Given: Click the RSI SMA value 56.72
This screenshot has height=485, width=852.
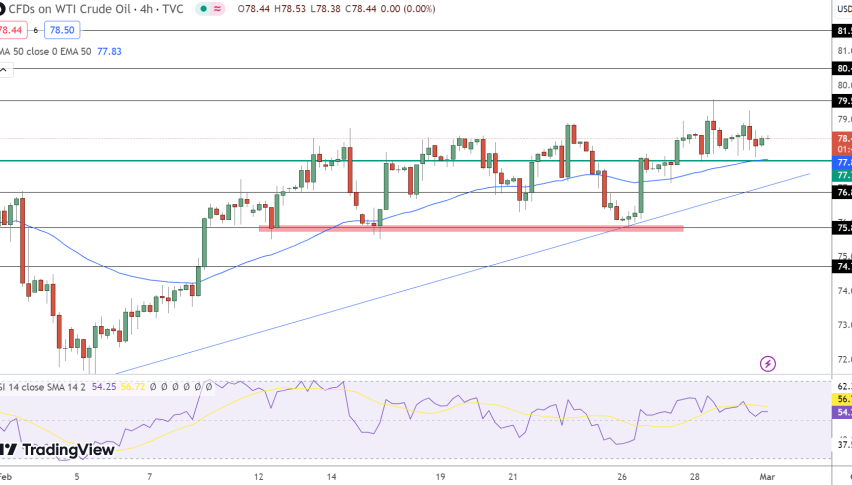Looking at the screenshot, I should pyautogui.click(x=133, y=387).
